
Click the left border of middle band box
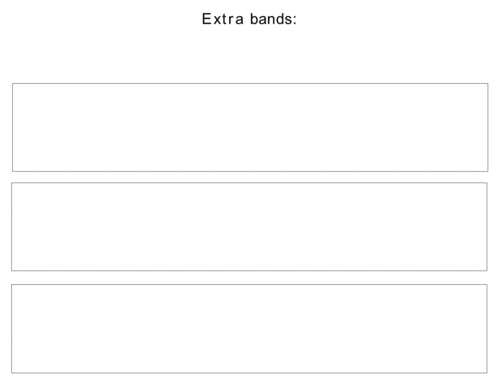click(x=12, y=227)
